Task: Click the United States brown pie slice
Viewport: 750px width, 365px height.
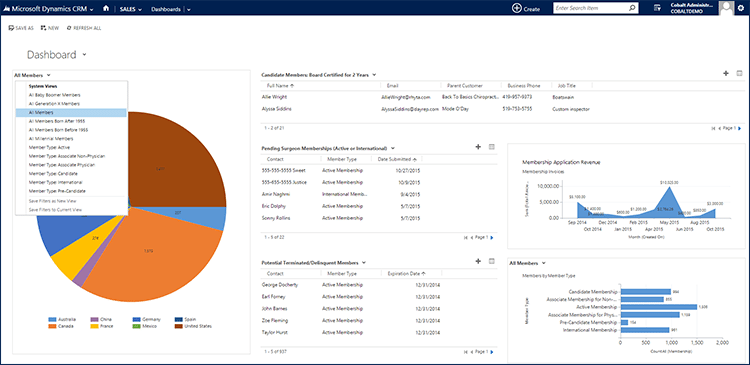Action: [177, 160]
